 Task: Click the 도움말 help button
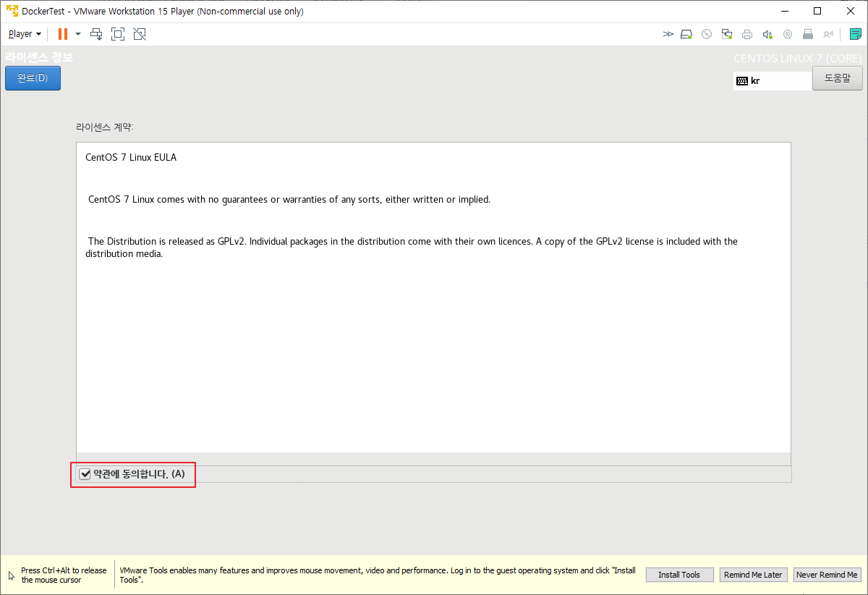[838, 78]
